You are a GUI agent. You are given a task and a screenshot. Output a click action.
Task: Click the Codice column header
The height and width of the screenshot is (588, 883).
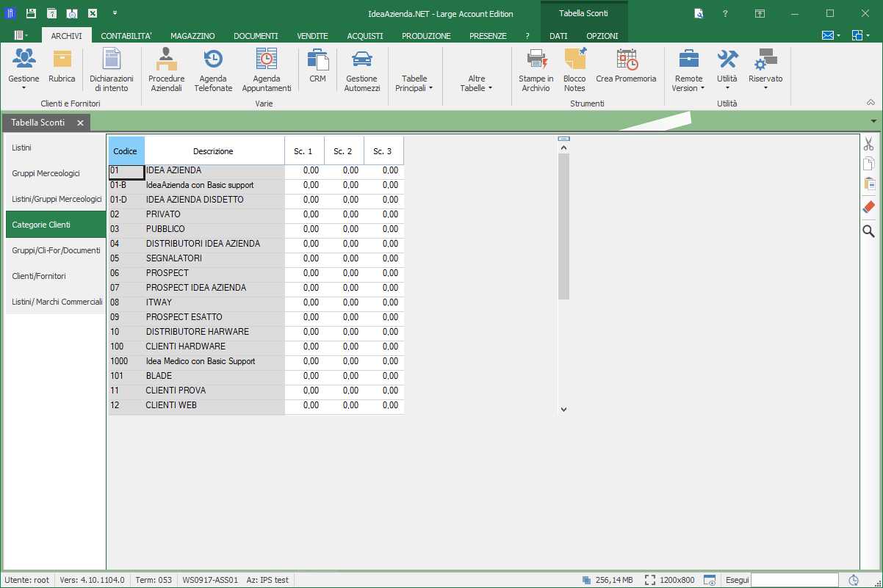click(126, 151)
